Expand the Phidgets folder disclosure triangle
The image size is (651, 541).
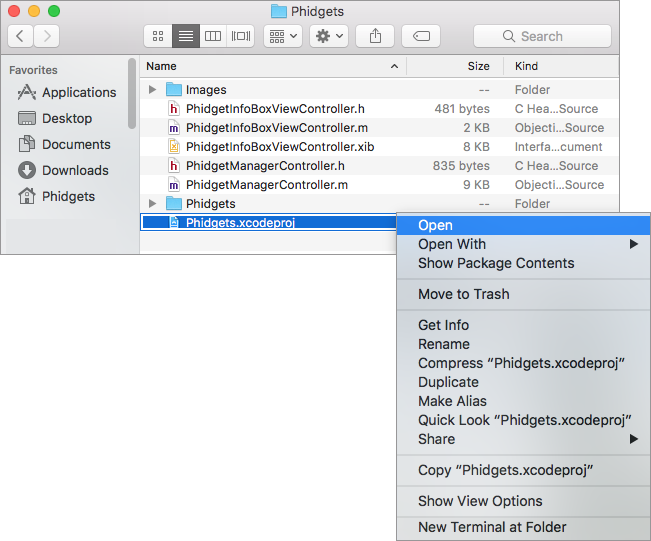pos(152,203)
